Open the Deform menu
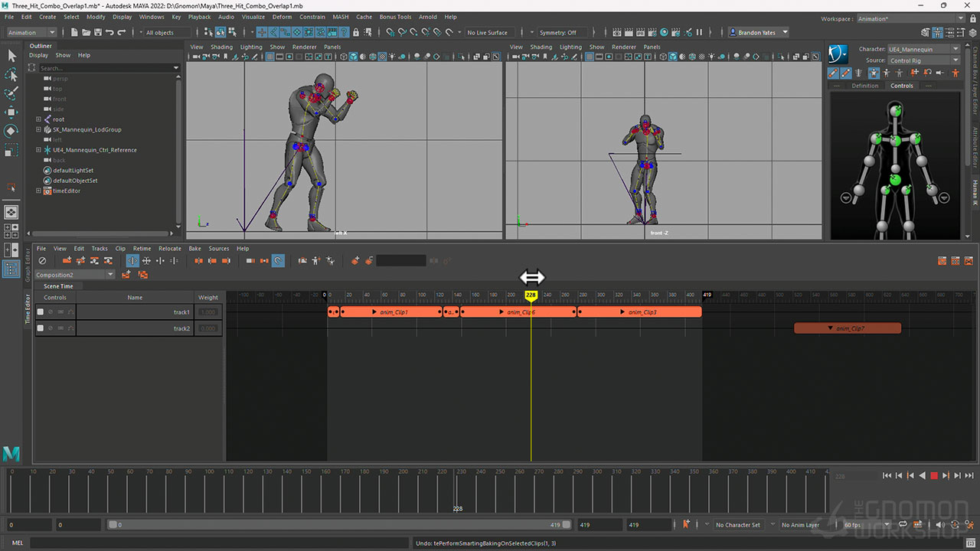The width and height of the screenshot is (980, 551). click(x=282, y=17)
